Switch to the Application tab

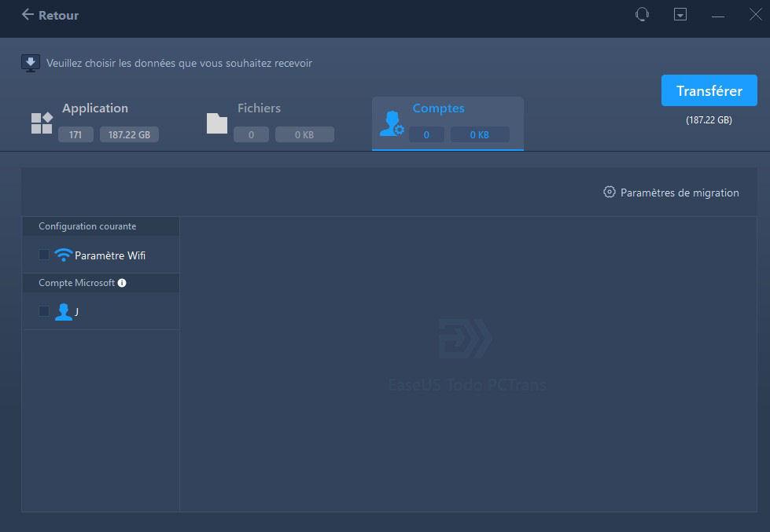coord(95,123)
